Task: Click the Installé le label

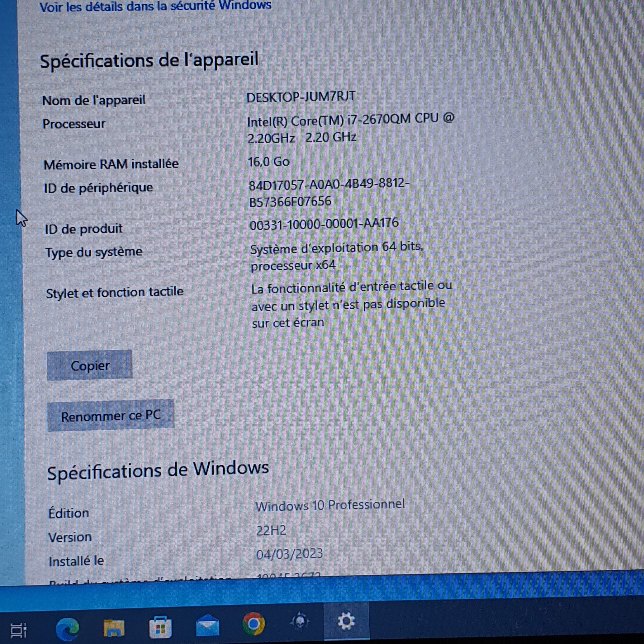Action: click(76, 561)
